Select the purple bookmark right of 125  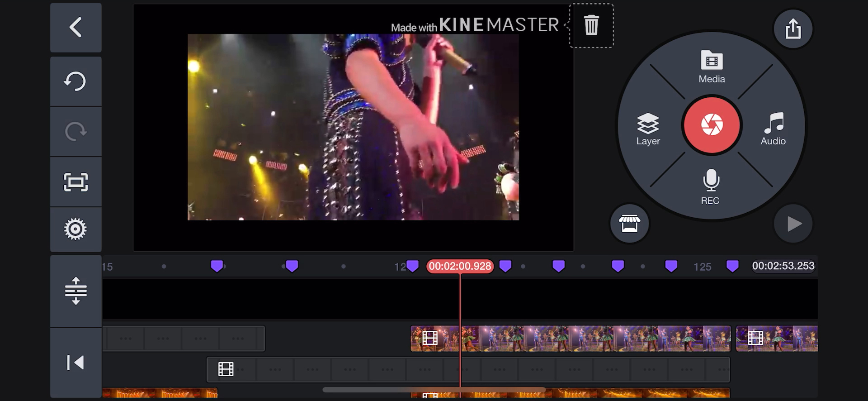(732, 266)
